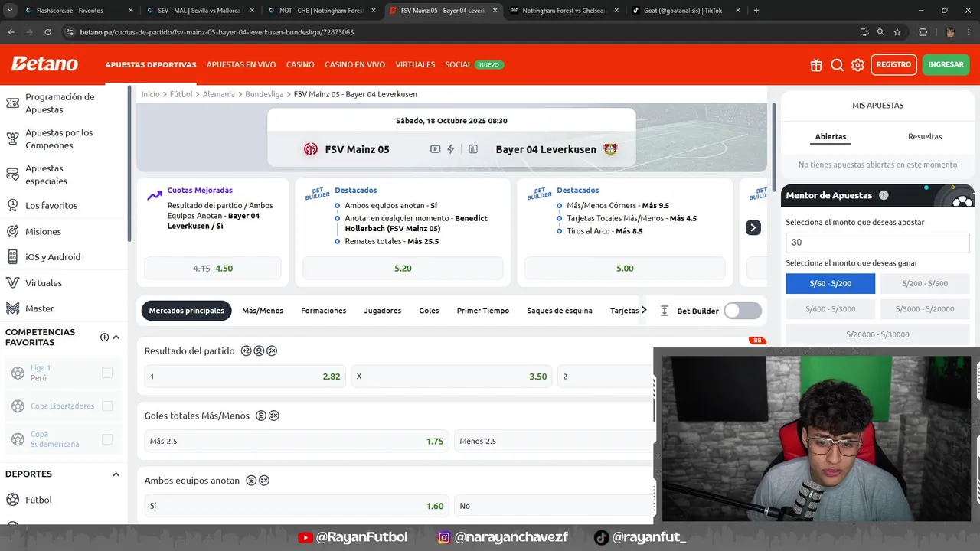980x551 pixels.
Task: Select the S/20000 - S/30000 win range
Action: click(877, 334)
